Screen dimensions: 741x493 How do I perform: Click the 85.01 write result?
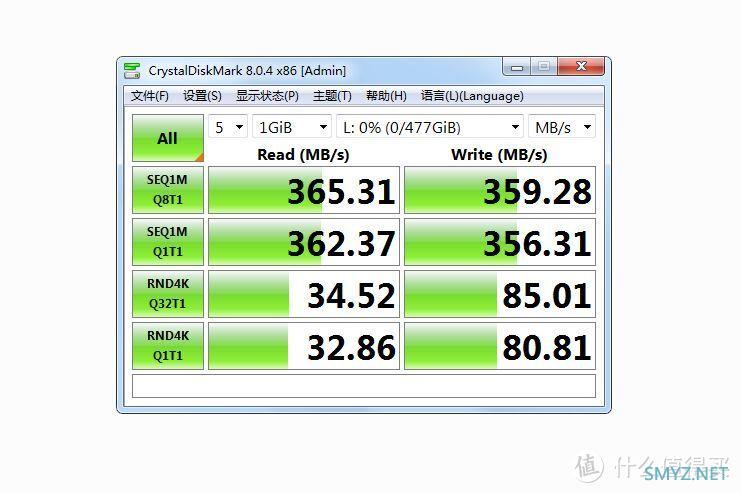500,294
